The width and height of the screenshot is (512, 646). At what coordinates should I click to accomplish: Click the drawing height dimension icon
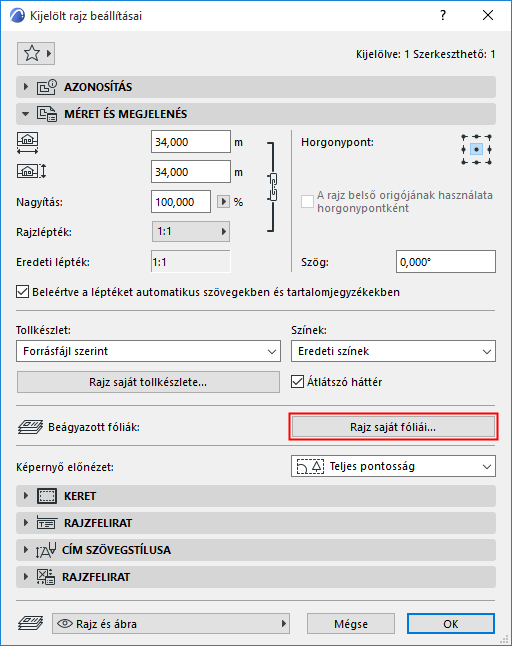31,171
